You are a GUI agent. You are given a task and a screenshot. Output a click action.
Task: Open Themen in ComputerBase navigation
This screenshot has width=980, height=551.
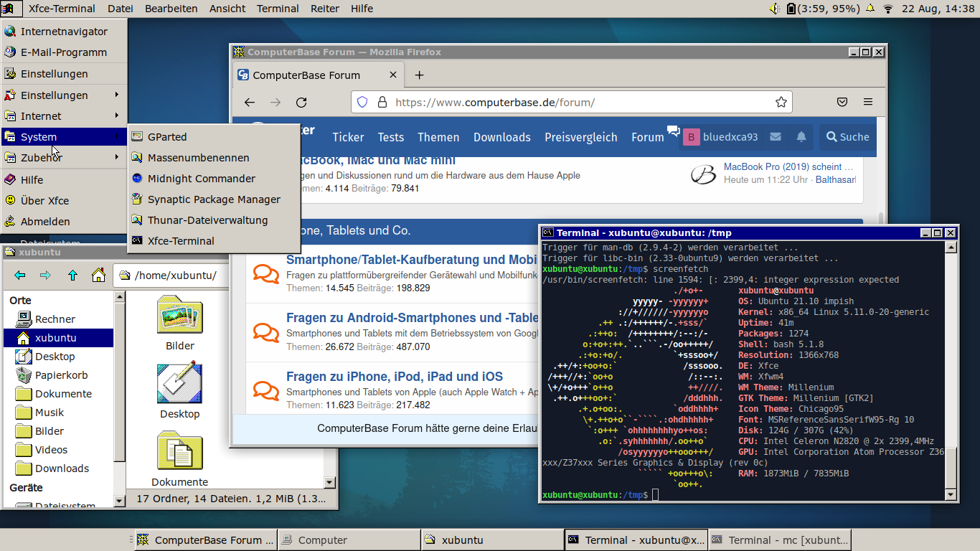(438, 137)
